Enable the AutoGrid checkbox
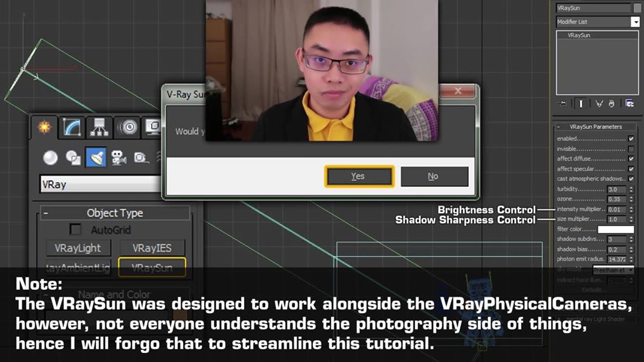 pyautogui.click(x=75, y=230)
